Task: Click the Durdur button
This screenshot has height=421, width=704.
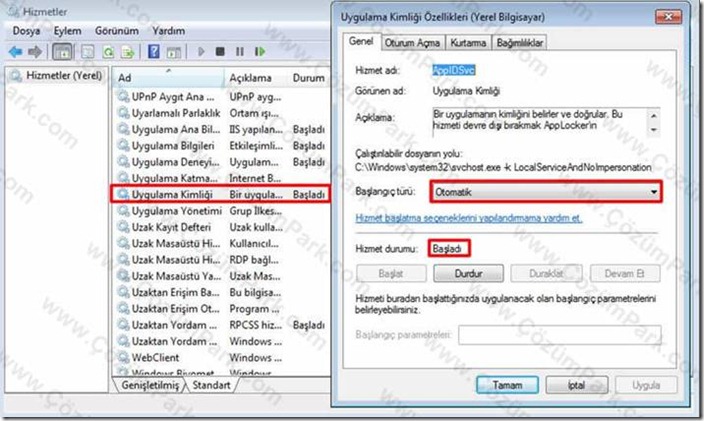Action: [468, 273]
